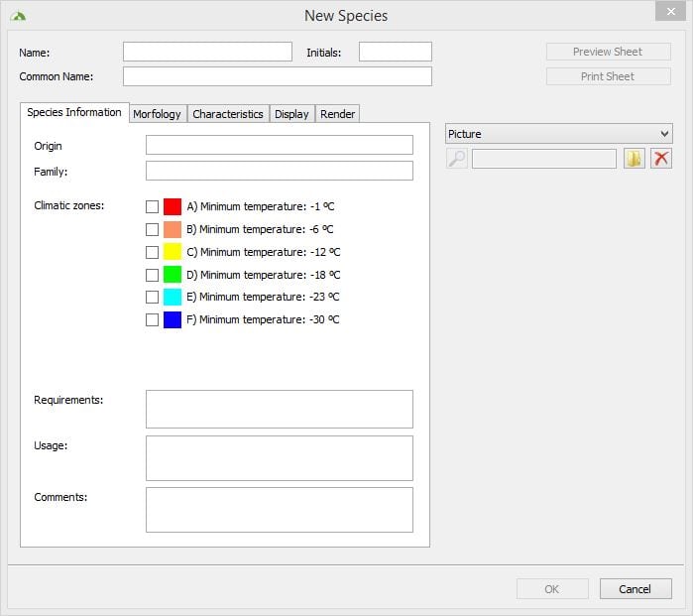Toggle zone E -23 °C checkbox
The height and width of the screenshot is (616, 693).
pos(152,297)
